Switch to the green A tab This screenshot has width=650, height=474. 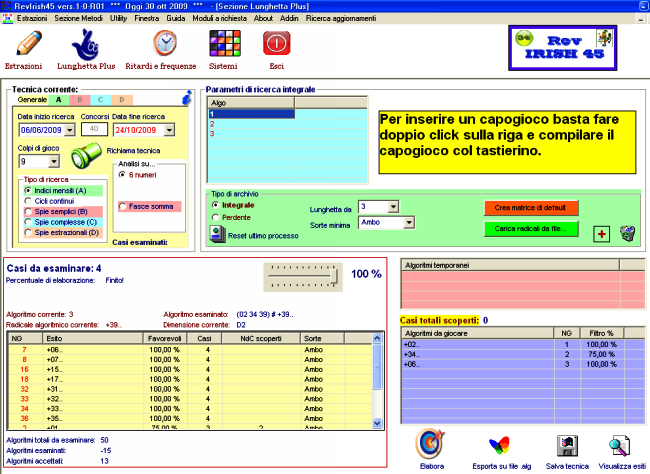pyautogui.click(x=58, y=100)
